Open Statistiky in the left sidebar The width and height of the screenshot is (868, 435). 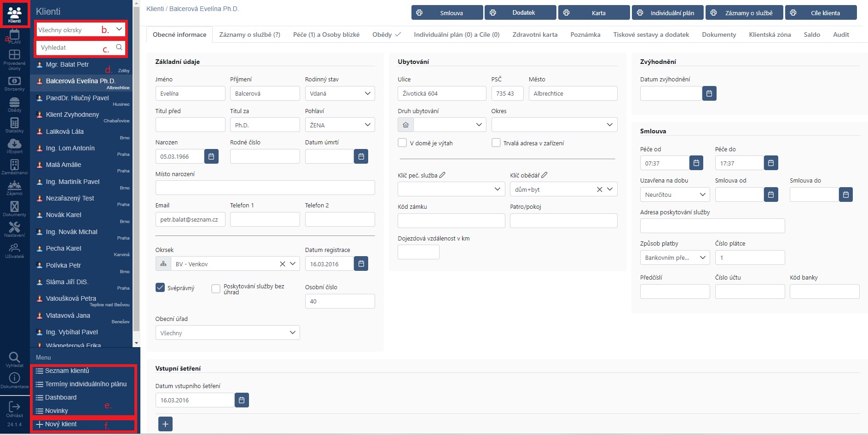[14, 124]
